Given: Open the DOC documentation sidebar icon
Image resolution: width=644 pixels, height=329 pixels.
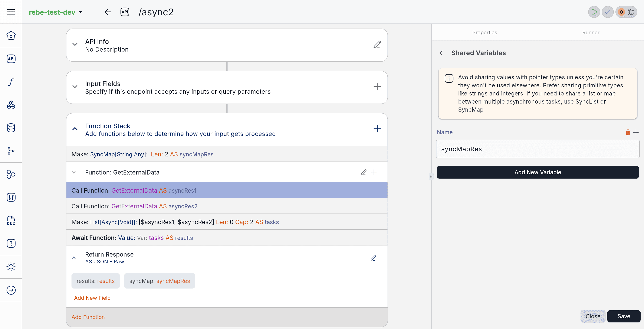Looking at the screenshot, I should (x=11, y=220).
